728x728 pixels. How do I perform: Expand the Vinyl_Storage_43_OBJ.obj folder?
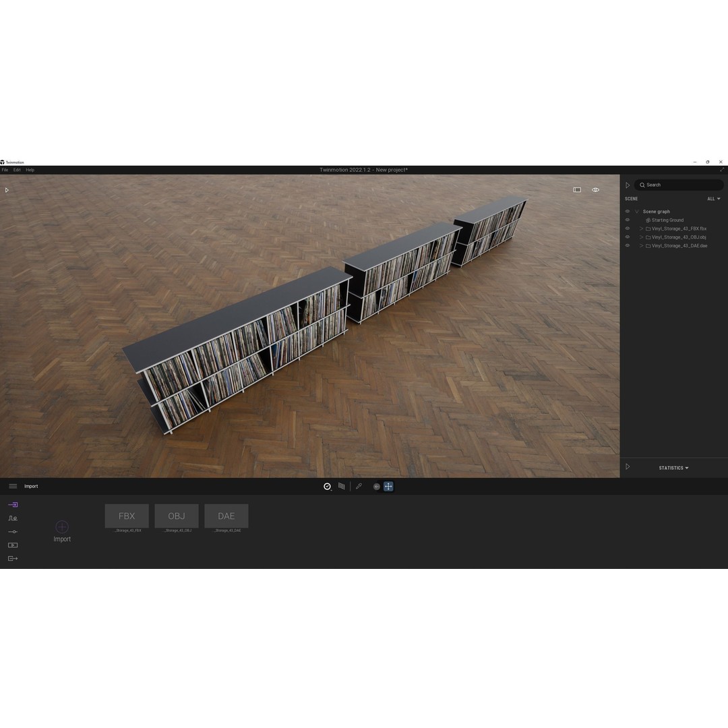coord(641,237)
